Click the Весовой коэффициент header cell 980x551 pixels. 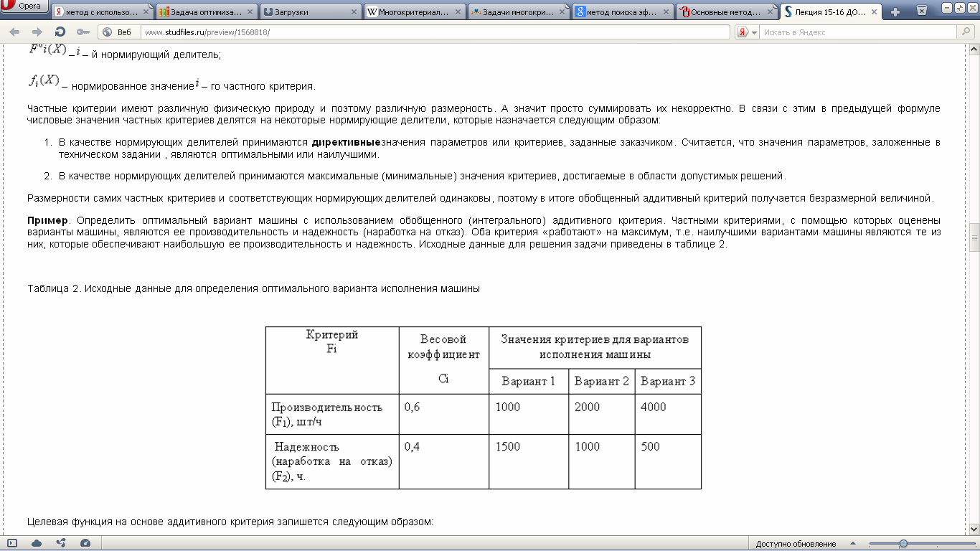point(444,359)
